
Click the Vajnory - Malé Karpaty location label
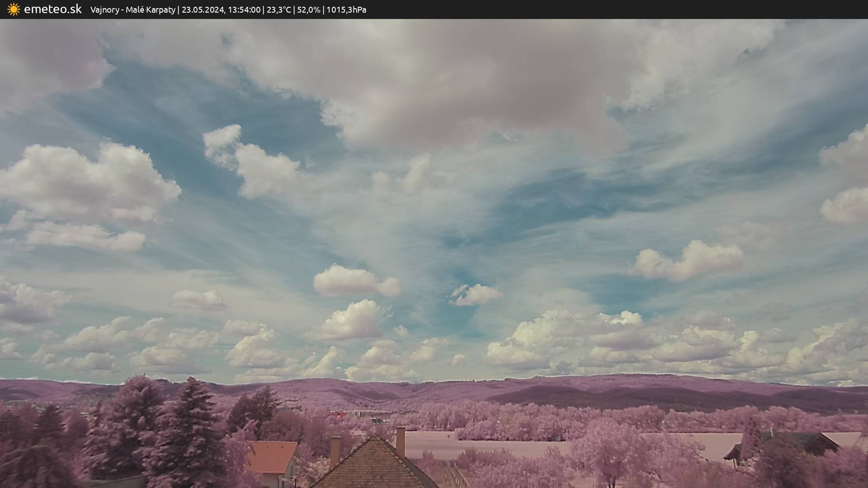[x=132, y=10]
